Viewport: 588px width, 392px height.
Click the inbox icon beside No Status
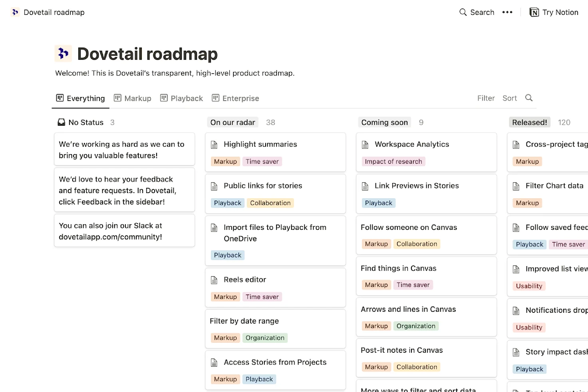[61, 122]
